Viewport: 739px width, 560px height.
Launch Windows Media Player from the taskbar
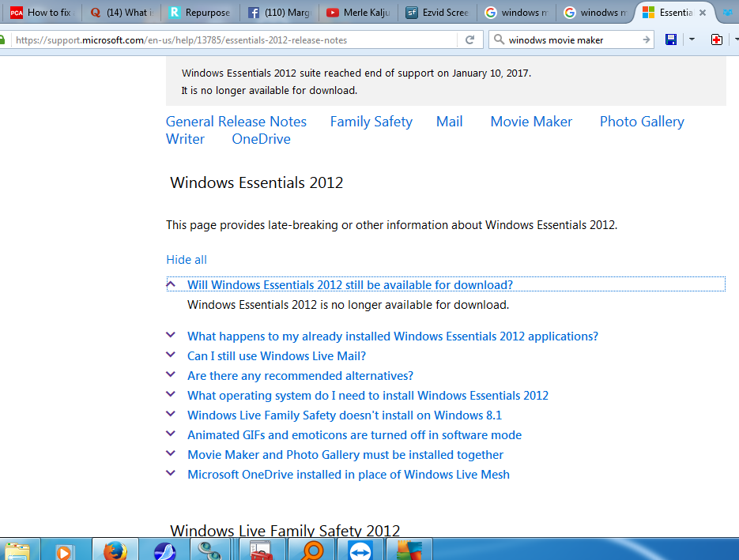click(64, 551)
